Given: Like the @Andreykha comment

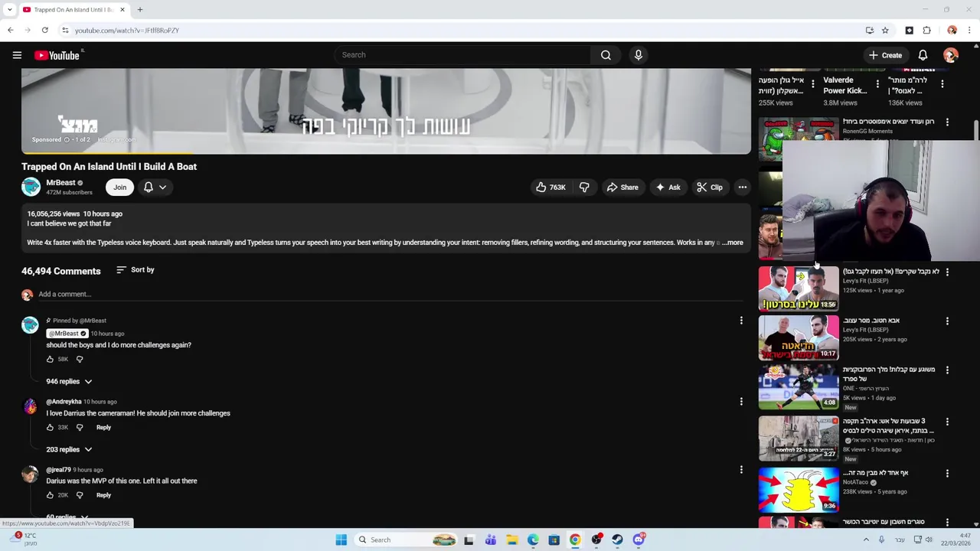Looking at the screenshot, I should (50, 427).
